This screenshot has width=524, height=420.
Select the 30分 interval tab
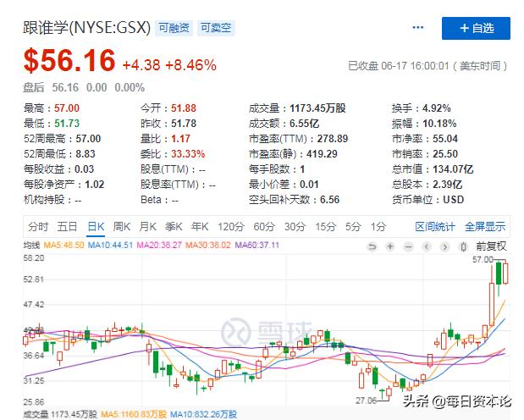(295, 227)
